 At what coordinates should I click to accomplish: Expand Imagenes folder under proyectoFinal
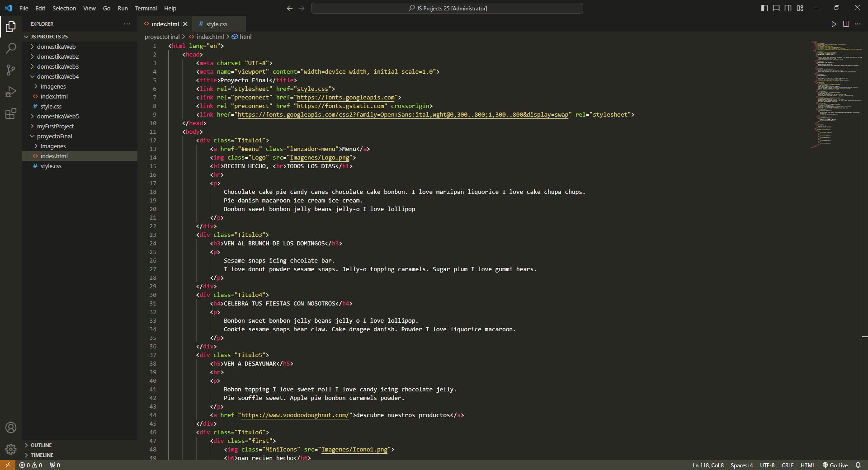tap(80, 146)
